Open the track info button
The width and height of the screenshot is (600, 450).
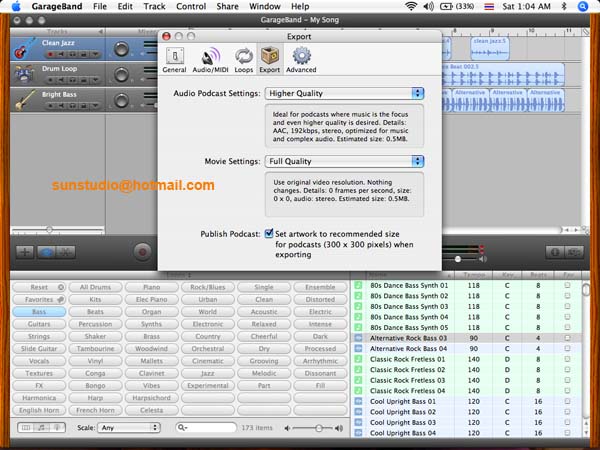click(555, 252)
